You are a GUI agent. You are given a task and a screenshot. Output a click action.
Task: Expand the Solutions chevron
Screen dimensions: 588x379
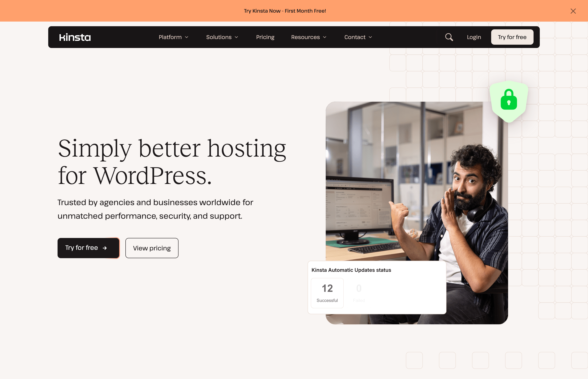236,37
